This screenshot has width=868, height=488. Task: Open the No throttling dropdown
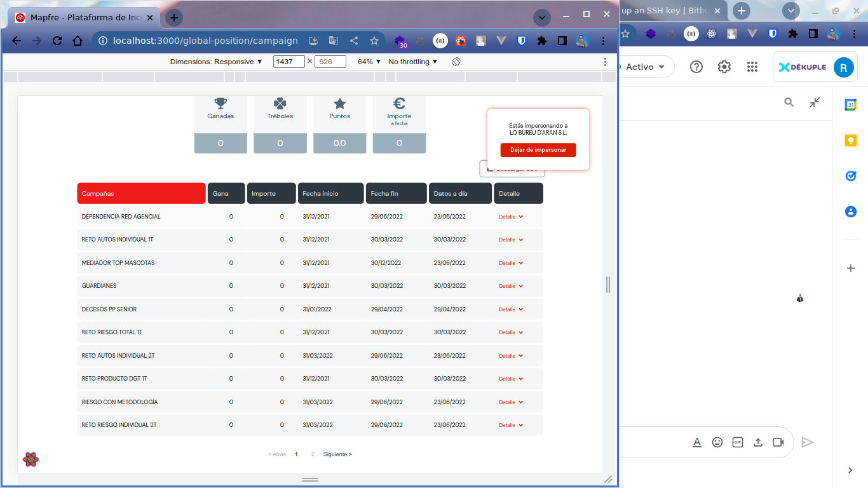pyautogui.click(x=412, y=61)
